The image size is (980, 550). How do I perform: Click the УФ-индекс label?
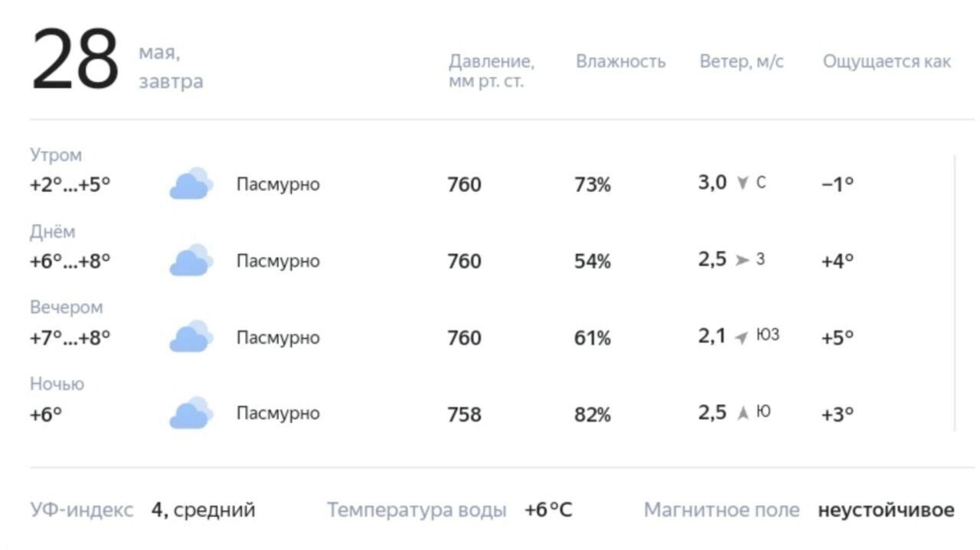tap(82, 510)
